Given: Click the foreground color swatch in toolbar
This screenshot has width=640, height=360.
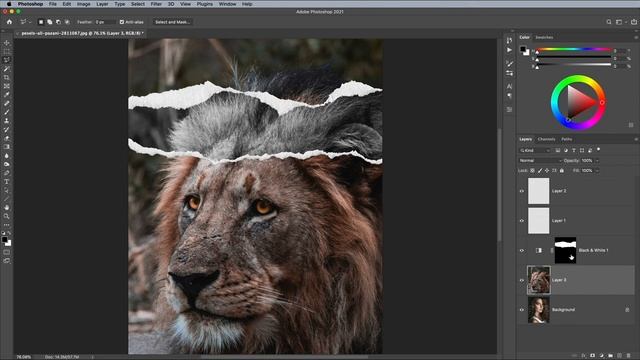Looking at the screenshot, I should pos(4,240).
